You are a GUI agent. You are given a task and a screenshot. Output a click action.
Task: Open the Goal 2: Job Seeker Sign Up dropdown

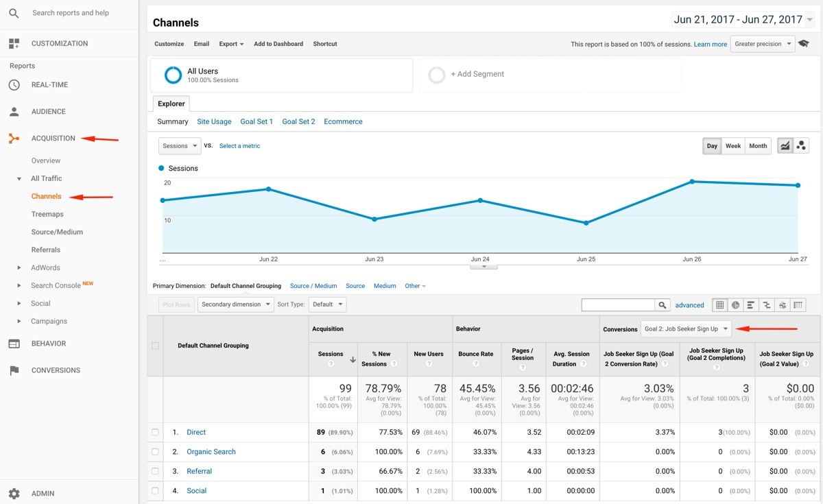pyautogui.click(x=686, y=329)
